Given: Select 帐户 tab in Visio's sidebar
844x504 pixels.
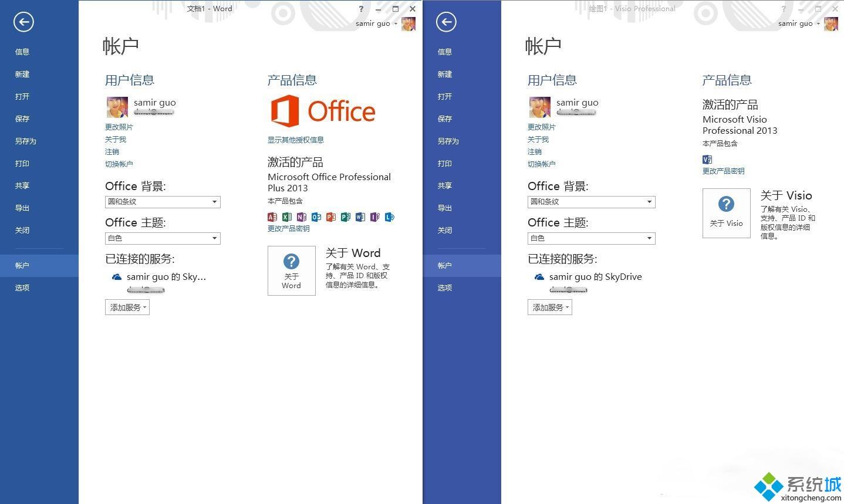Looking at the screenshot, I should point(462,265).
